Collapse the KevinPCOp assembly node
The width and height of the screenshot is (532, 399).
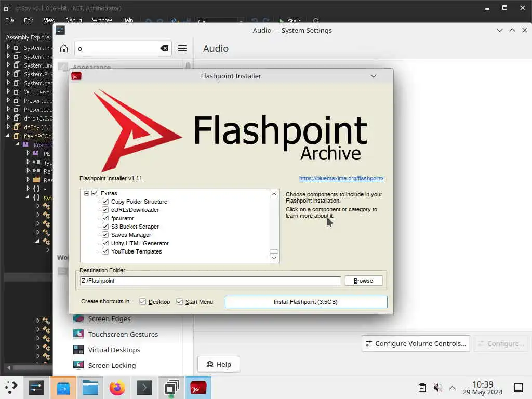pos(8,136)
